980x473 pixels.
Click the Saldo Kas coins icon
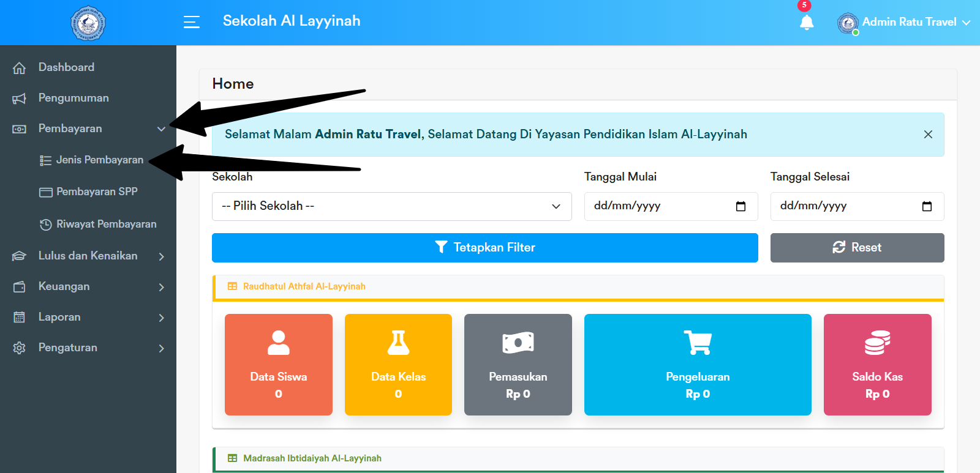(878, 343)
